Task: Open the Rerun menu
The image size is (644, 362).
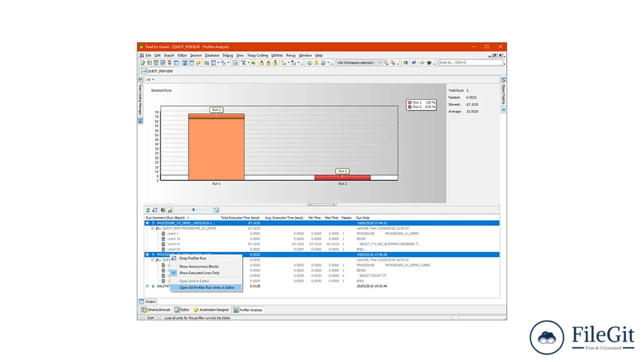Action: coord(291,55)
